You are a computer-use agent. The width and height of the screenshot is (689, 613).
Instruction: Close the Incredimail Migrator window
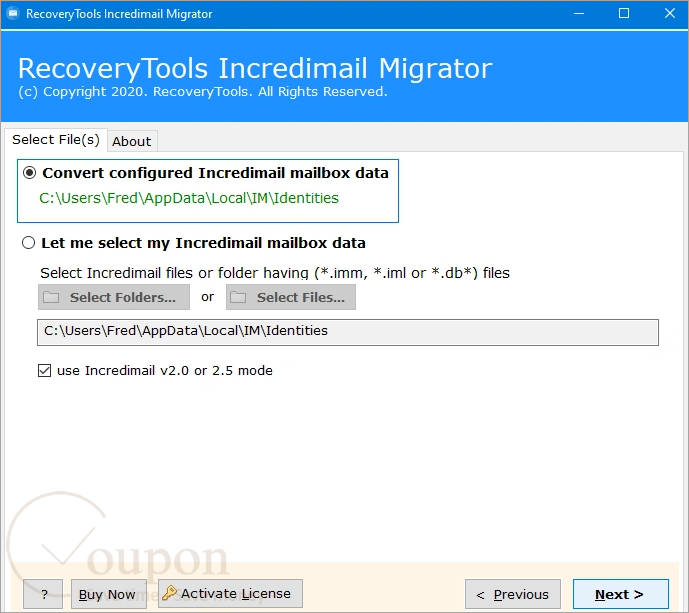[670, 14]
